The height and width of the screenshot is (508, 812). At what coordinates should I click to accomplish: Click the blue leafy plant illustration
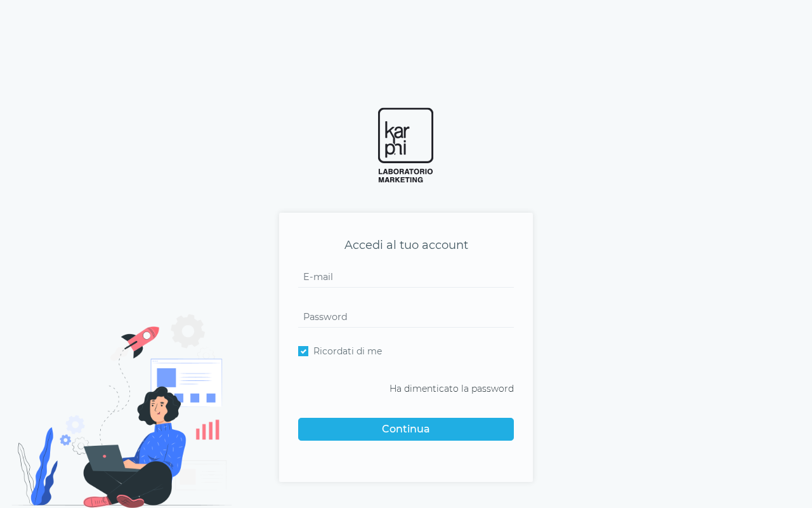pos(44,468)
